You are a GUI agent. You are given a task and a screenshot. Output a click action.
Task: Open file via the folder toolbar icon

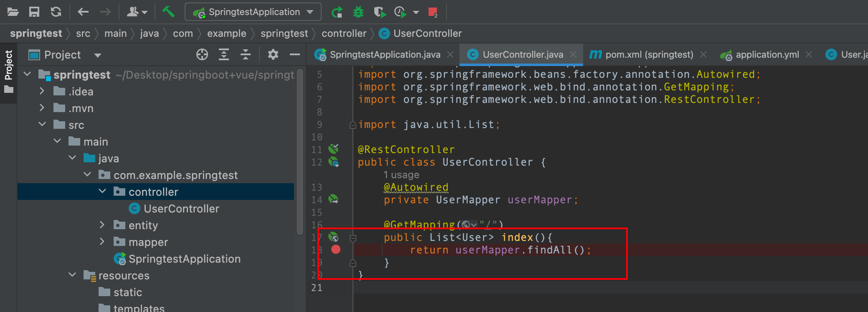pyautogui.click(x=13, y=12)
